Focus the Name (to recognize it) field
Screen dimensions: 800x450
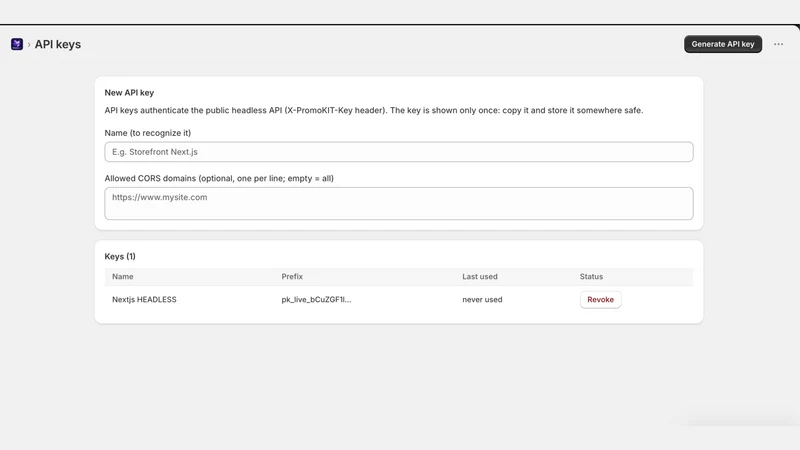coord(398,152)
